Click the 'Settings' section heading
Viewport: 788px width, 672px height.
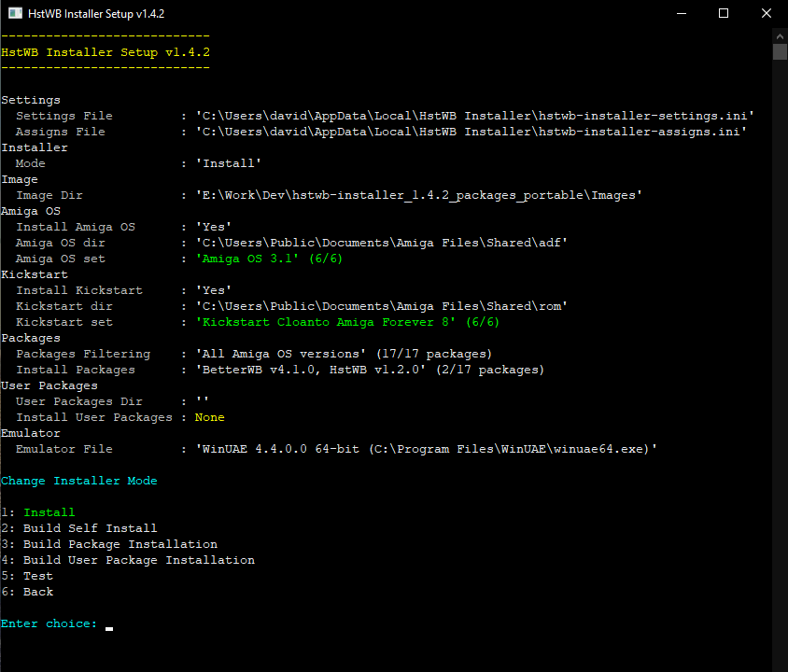tap(31, 100)
